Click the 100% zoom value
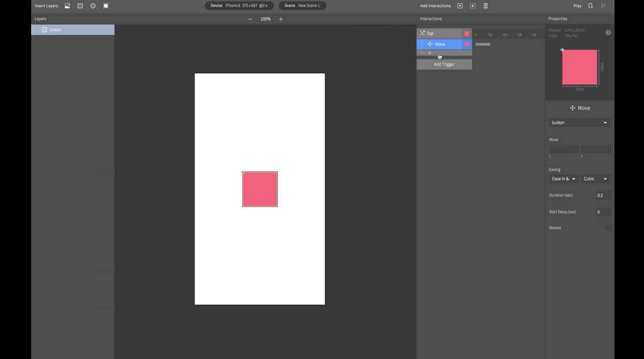644x359 pixels. [265, 19]
